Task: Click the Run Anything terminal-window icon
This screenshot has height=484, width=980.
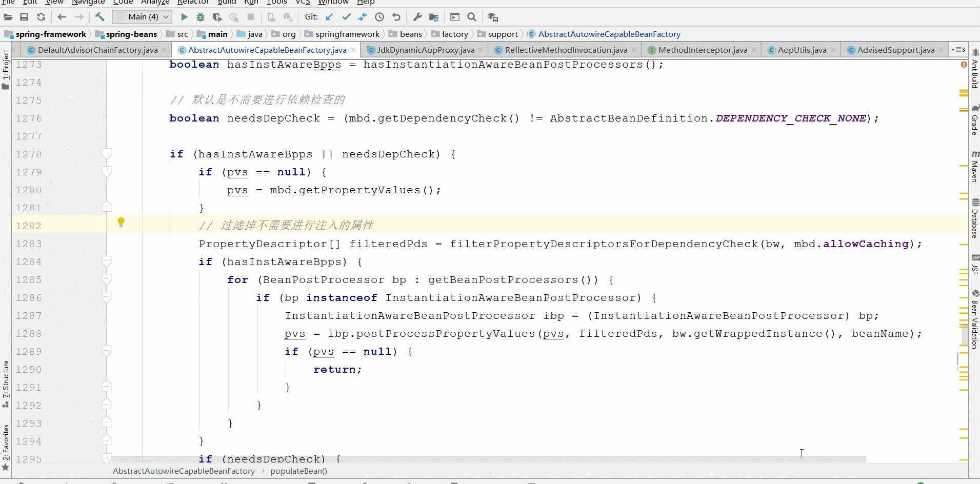Action: [455, 17]
